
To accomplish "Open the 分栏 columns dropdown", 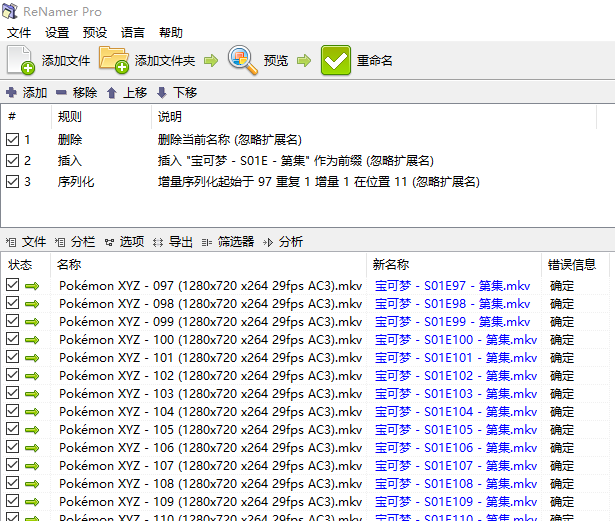I will click(x=75, y=242).
